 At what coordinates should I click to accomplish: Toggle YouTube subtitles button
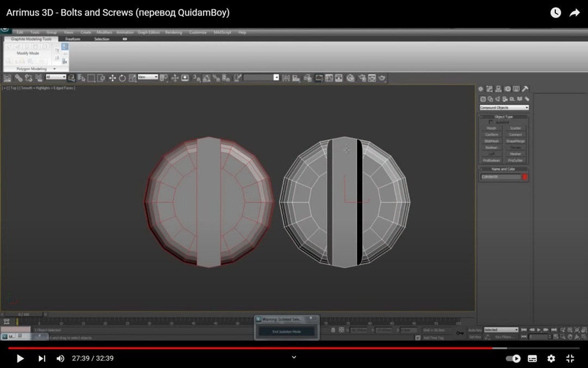532,359
